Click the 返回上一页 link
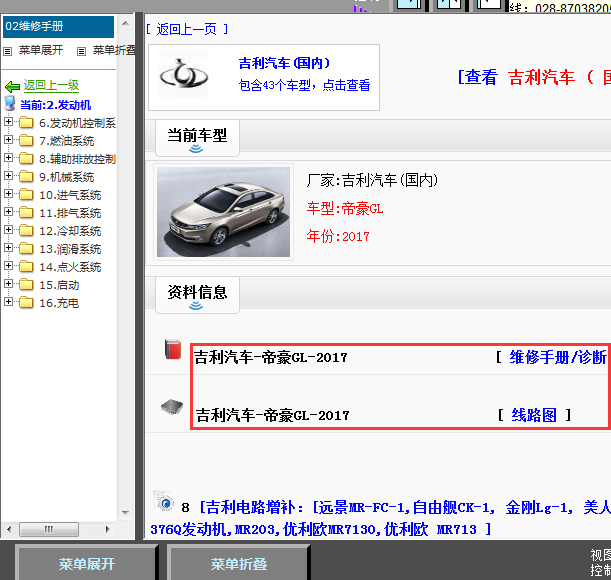This screenshot has width=611, height=580. click(187, 29)
